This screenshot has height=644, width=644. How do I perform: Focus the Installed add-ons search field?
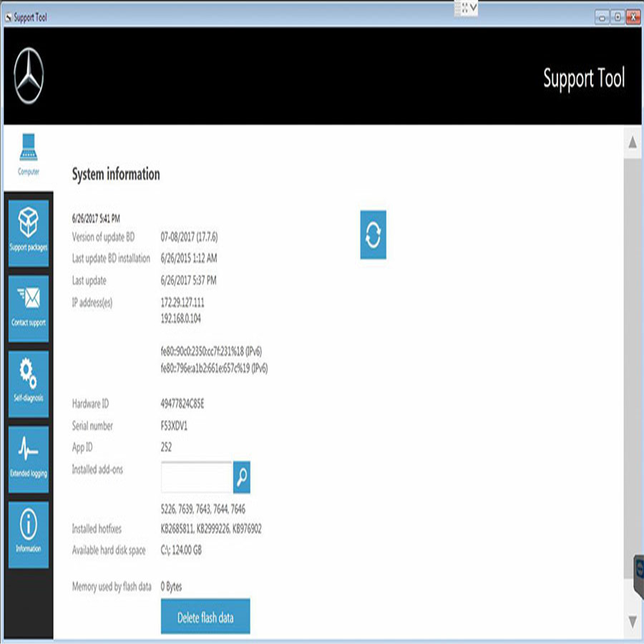(197, 478)
